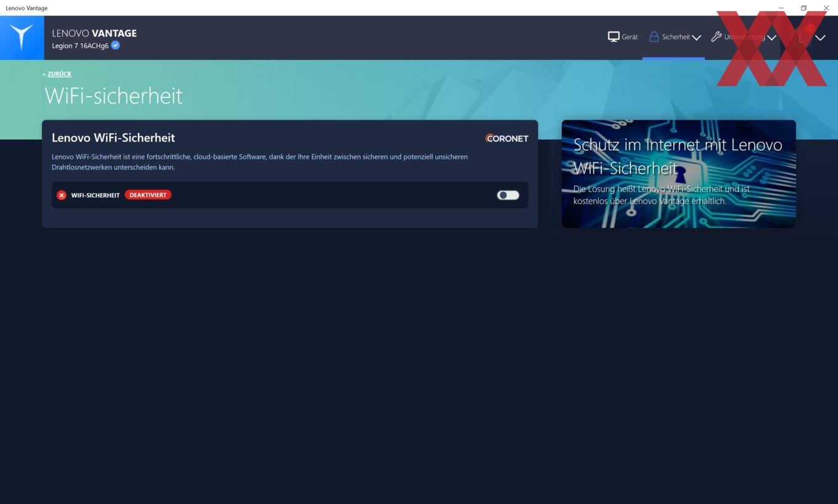Click the Coronet logo
The image size is (838, 504).
pos(506,138)
